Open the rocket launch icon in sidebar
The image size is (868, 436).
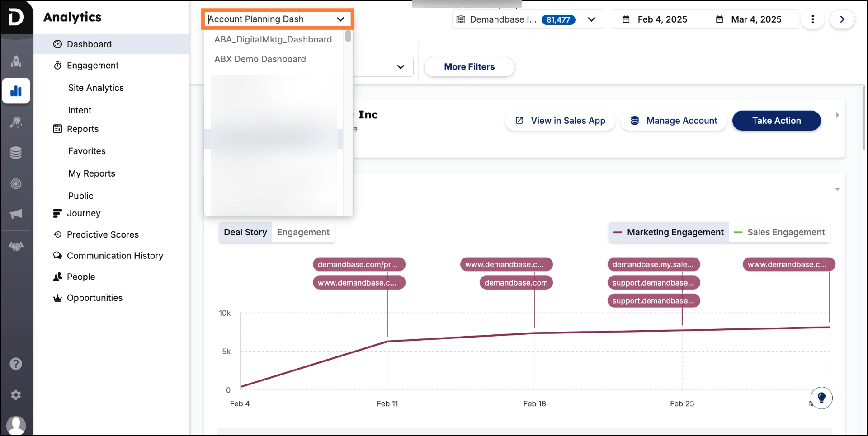(16, 61)
